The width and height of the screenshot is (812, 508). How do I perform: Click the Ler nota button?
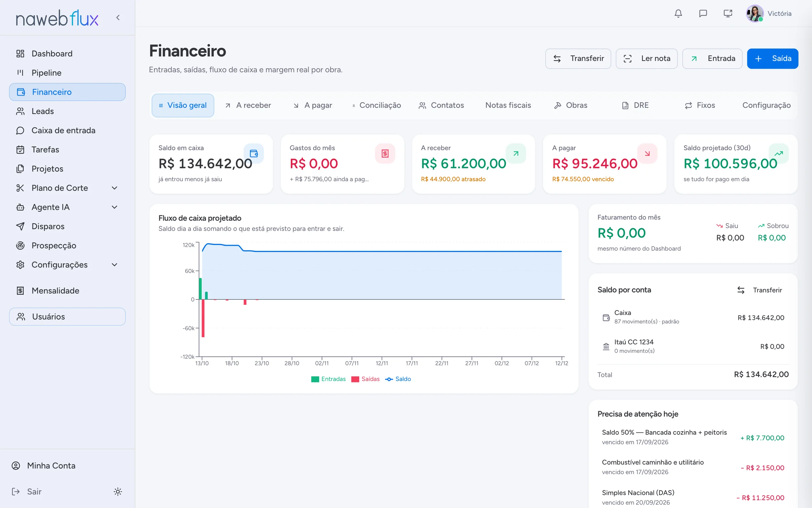click(x=647, y=59)
